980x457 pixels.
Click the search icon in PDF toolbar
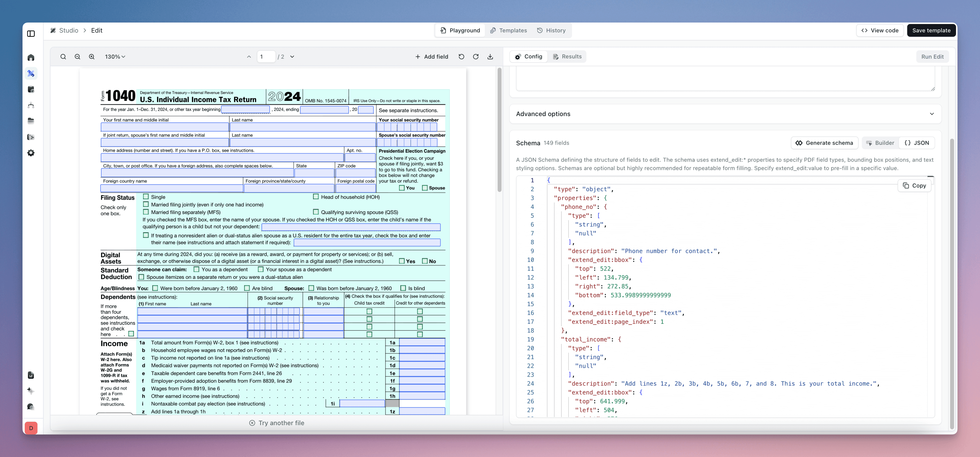point(63,57)
